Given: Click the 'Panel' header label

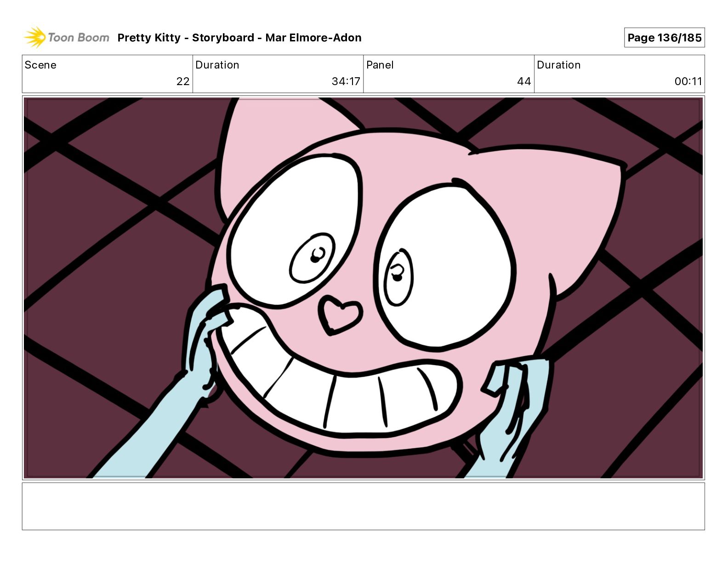Looking at the screenshot, I should click(380, 65).
